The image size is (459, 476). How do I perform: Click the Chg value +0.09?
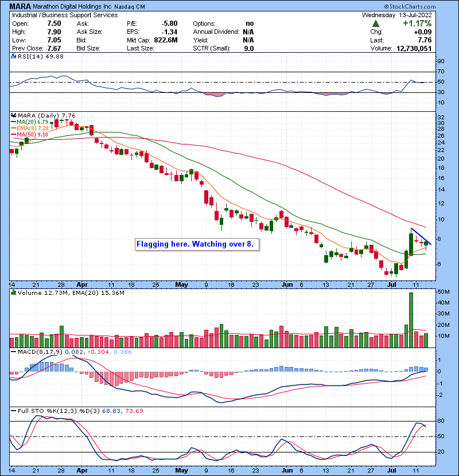[x=422, y=32]
